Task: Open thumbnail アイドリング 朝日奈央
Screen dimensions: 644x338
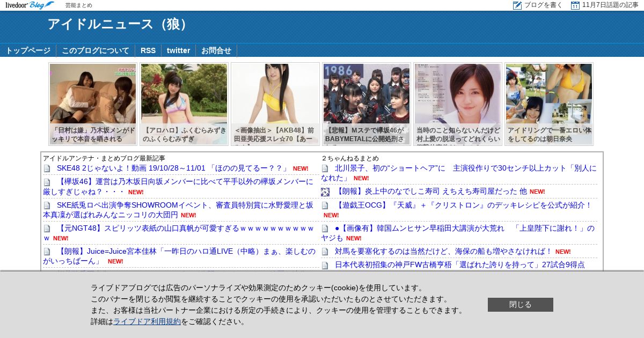Action: pyautogui.click(x=549, y=104)
